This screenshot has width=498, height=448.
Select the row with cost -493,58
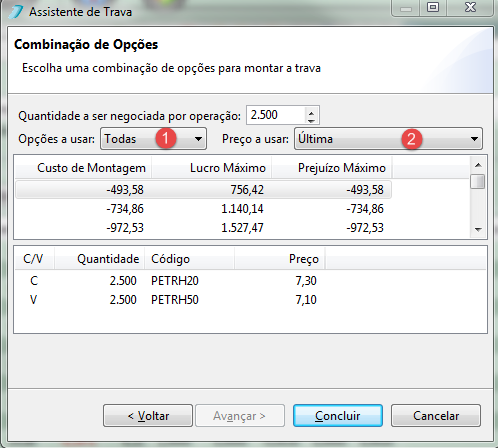tap(203, 190)
